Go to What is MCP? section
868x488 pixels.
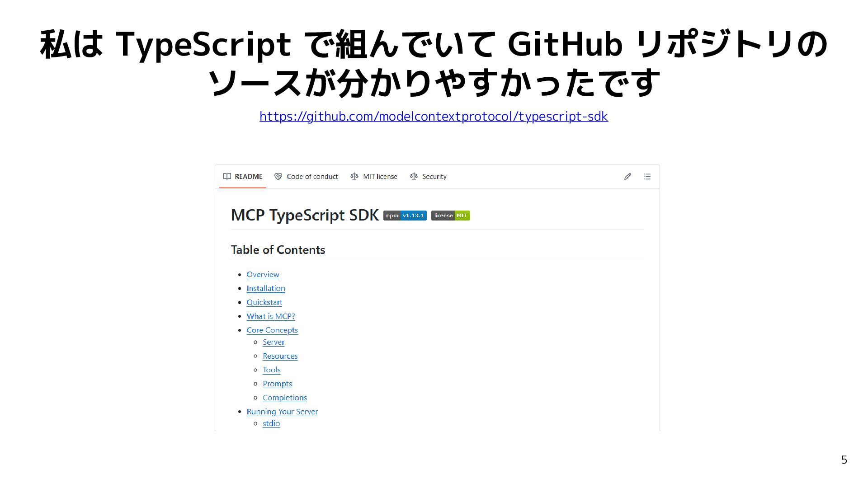[271, 316]
